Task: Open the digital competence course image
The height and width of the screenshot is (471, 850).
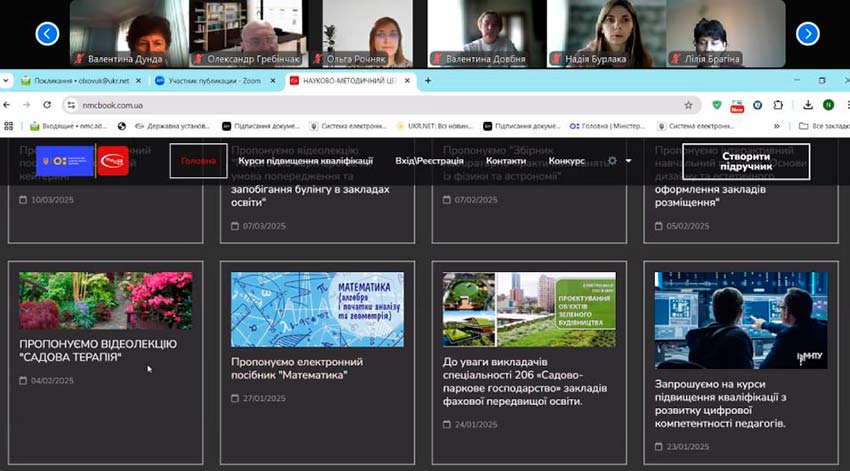Action: coord(741,320)
